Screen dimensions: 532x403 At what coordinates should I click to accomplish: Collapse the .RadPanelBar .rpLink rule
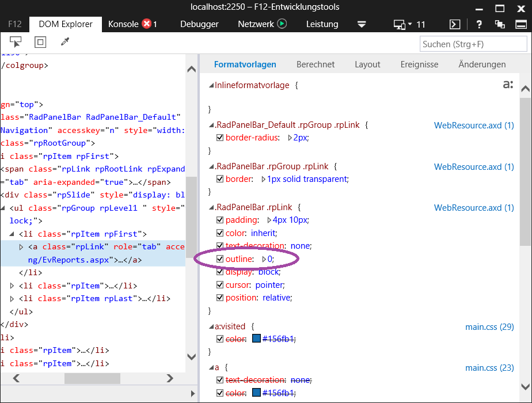tap(211, 207)
